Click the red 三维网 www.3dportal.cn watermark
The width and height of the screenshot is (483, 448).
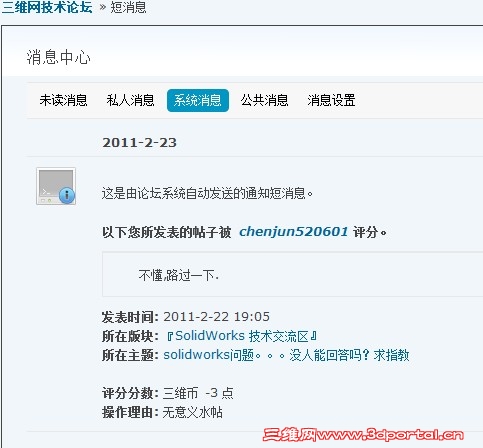[364, 435]
